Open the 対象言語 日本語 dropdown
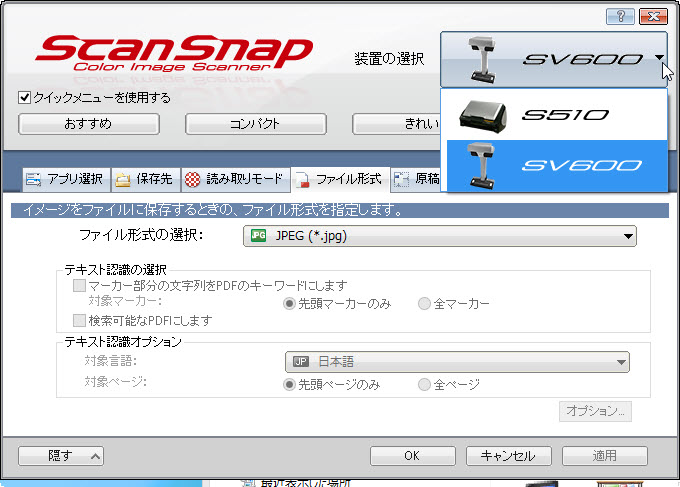This screenshot has height=487, width=680. 457,362
